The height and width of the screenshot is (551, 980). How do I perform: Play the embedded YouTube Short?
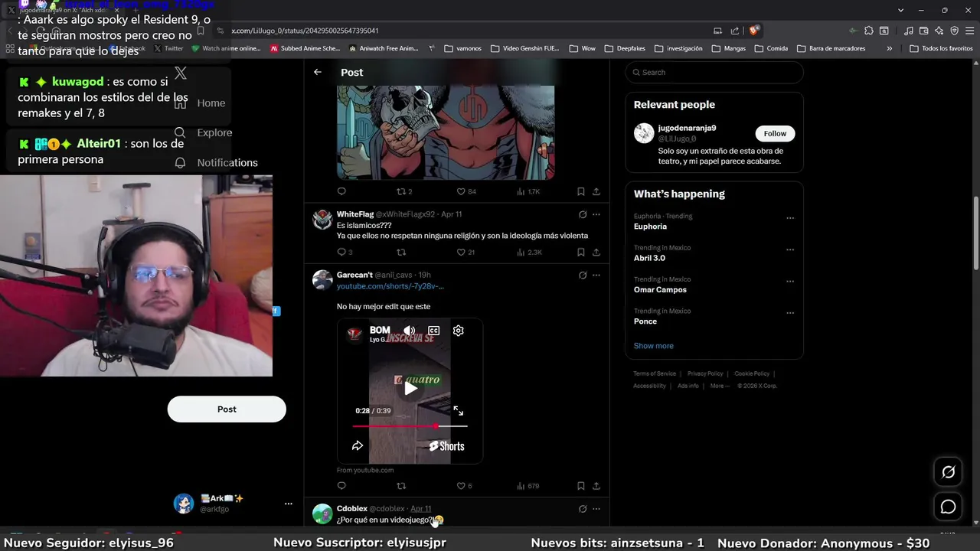[x=410, y=388]
